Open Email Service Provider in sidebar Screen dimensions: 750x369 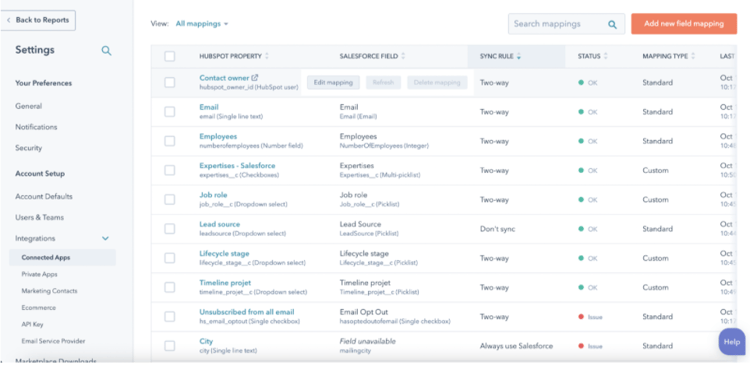(54, 341)
